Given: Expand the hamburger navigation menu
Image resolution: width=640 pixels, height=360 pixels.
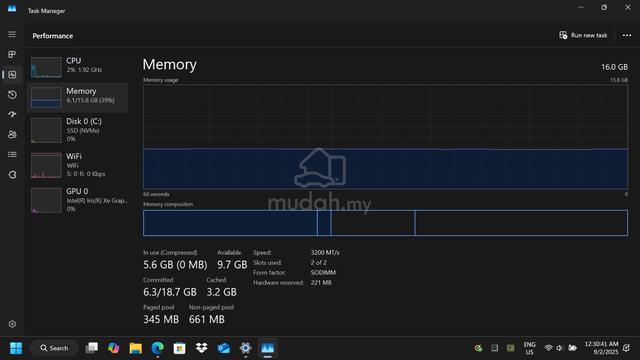Looking at the screenshot, I should coord(12,34).
